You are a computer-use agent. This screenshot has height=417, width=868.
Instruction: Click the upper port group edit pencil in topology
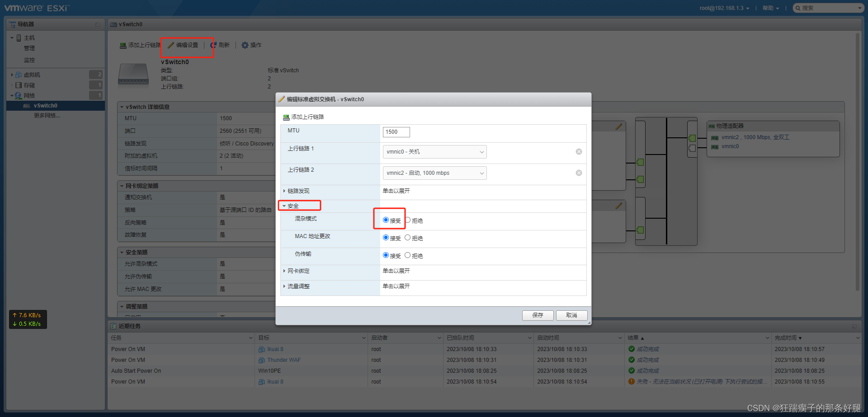tap(619, 127)
